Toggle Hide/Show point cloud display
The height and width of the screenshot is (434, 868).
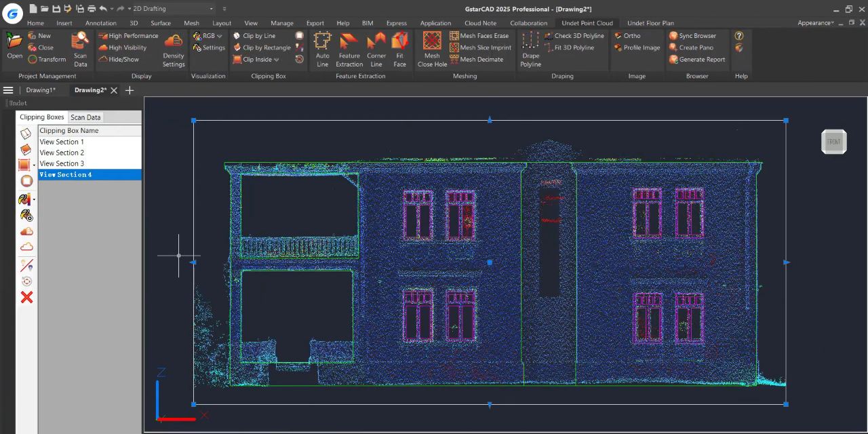pyautogui.click(x=119, y=59)
